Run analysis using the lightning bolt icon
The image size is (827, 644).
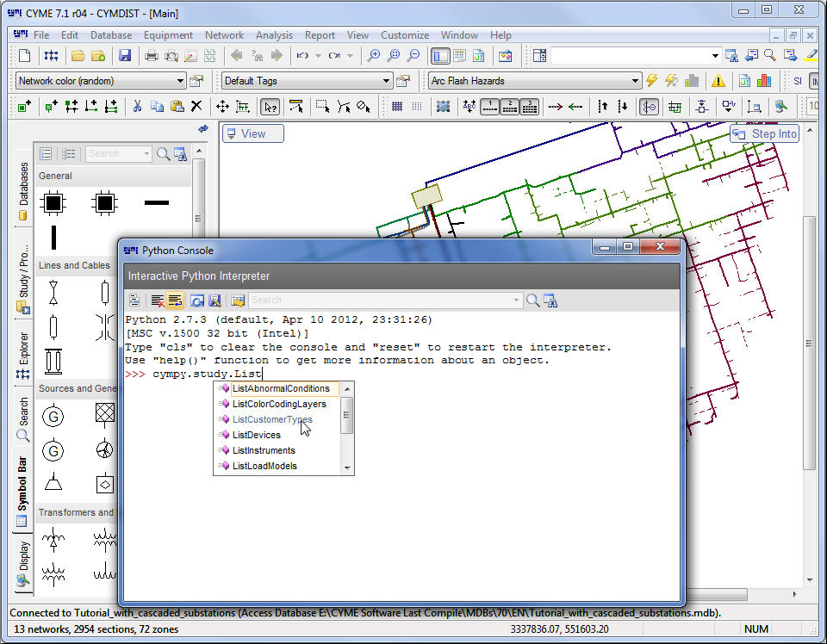pos(652,81)
